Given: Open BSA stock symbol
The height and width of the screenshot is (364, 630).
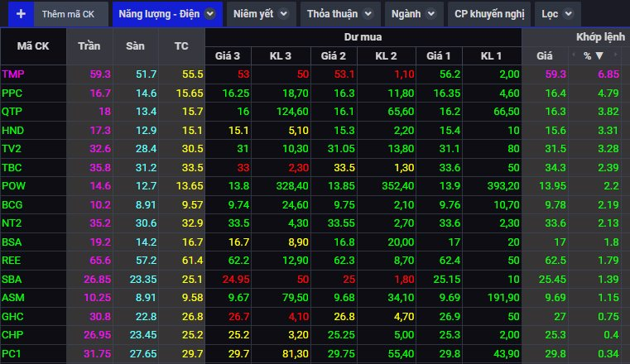Looking at the screenshot, I should pos(12,242).
